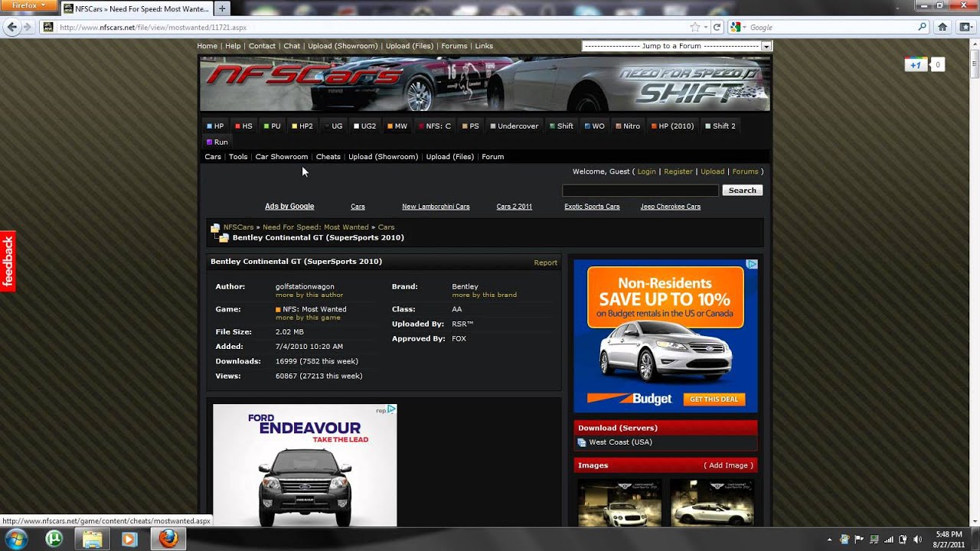Viewport: 980px width, 551px height.
Task: View more by this brand
Action: (x=484, y=295)
